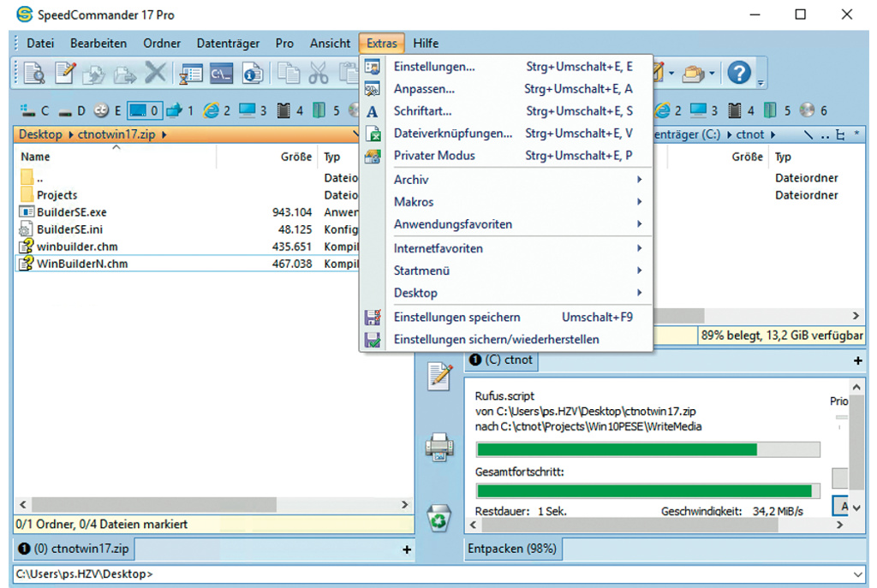Switch to the ctnotwin17.zip tab
This screenshot has height=588, width=877.
pyautogui.click(x=73, y=549)
